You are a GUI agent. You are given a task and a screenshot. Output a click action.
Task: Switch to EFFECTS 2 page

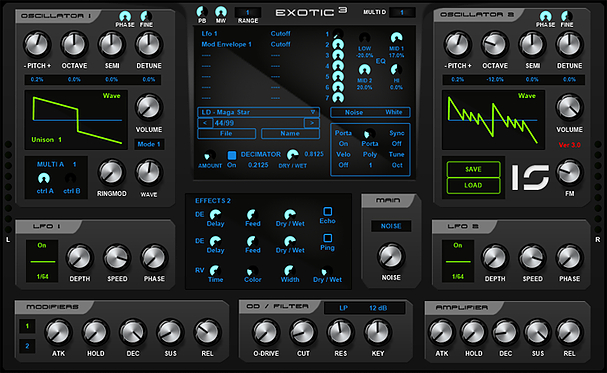coord(213,200)
